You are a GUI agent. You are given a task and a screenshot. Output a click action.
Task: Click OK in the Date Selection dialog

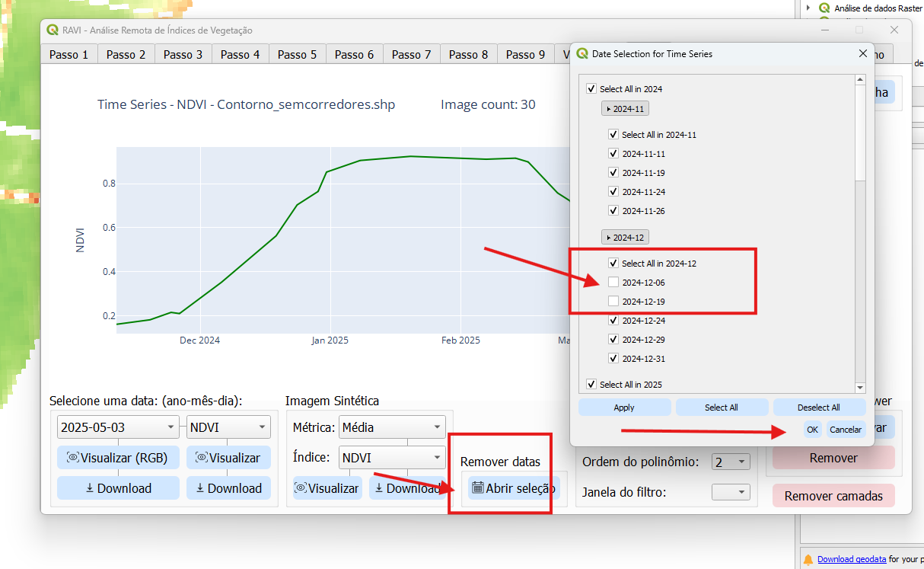point(812,430)
